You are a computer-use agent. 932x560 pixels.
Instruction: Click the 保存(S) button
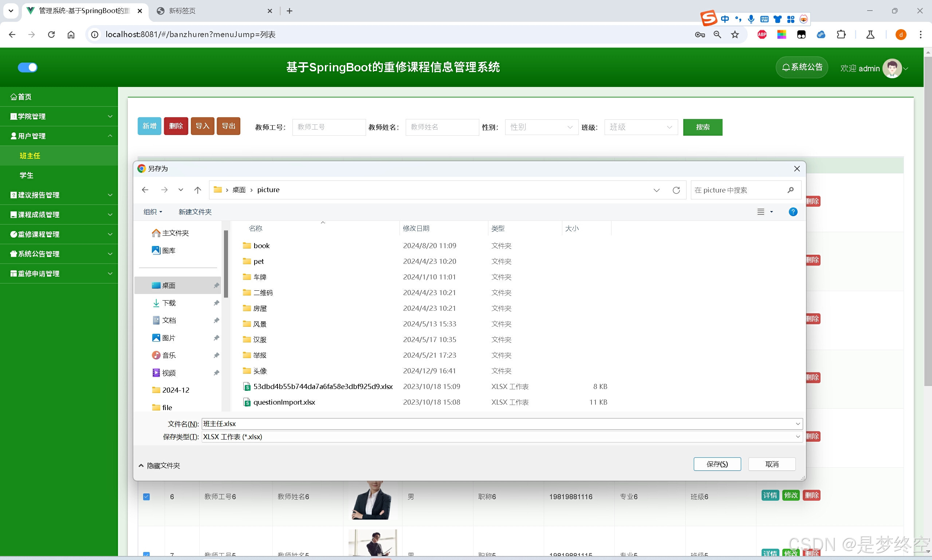(x=717, y=464)
